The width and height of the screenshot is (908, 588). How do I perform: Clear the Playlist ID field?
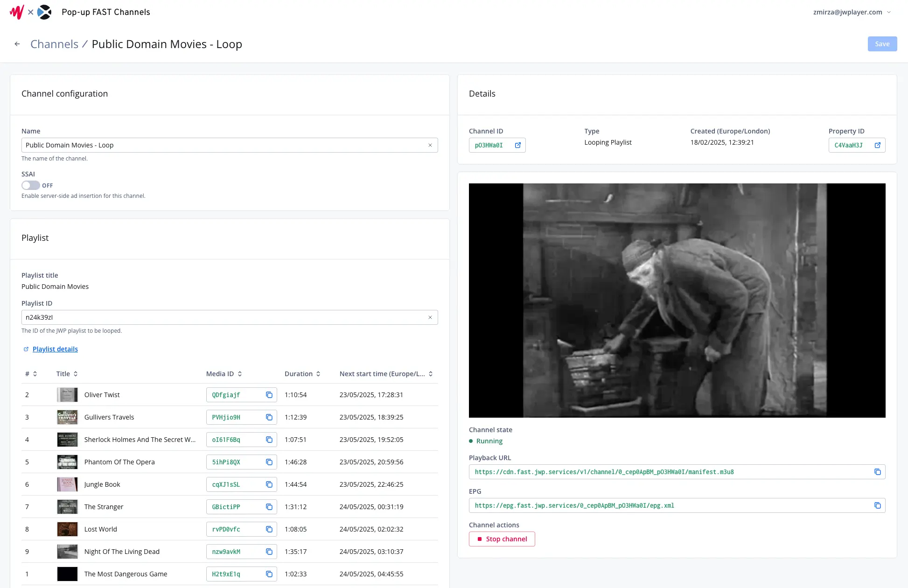click(430, 317)
